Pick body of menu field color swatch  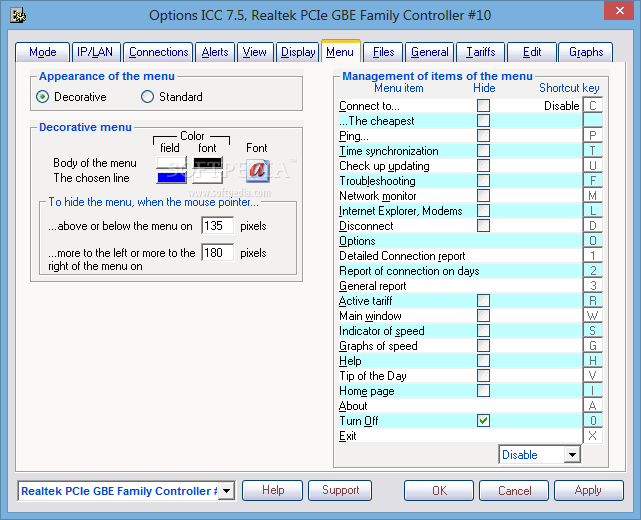[x=171, y=163]
